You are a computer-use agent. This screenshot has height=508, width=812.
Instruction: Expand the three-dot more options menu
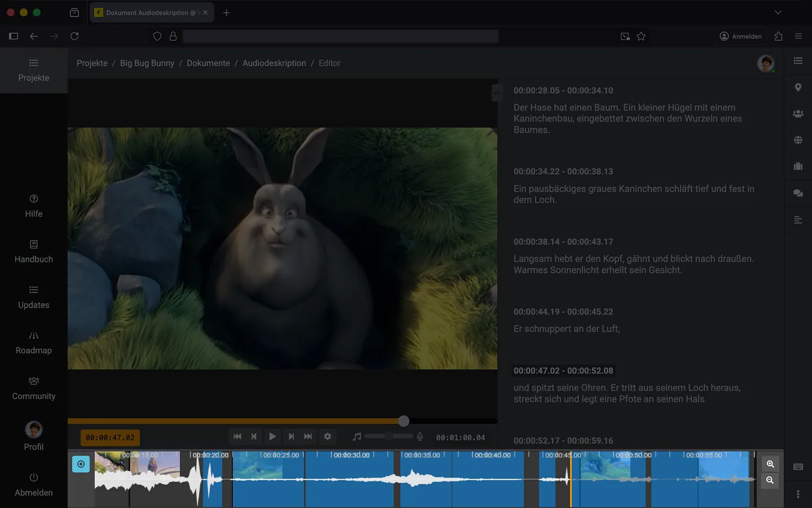[x=798, y=494]
